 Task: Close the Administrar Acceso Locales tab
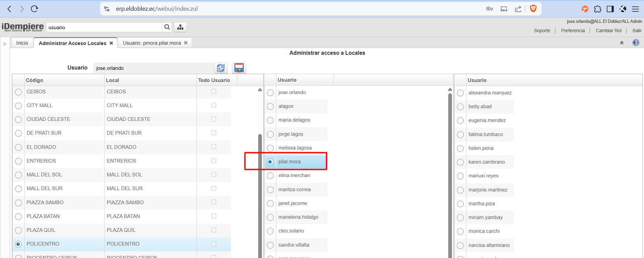(111, 43)
